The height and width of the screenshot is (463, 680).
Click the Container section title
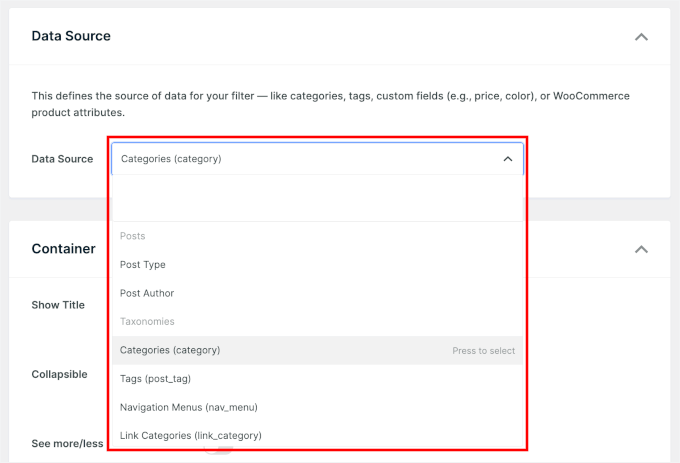63,249
